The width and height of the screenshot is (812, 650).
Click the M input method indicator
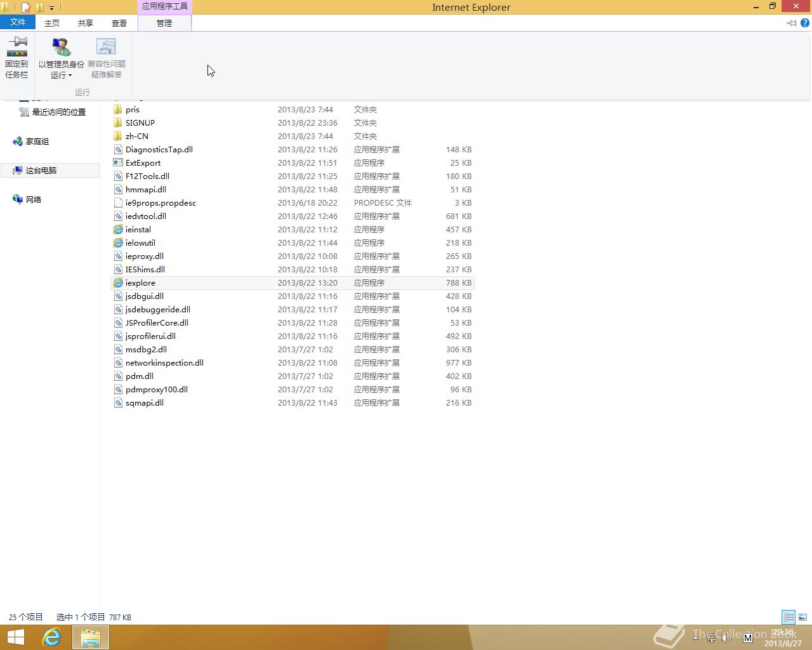[747, 637]
